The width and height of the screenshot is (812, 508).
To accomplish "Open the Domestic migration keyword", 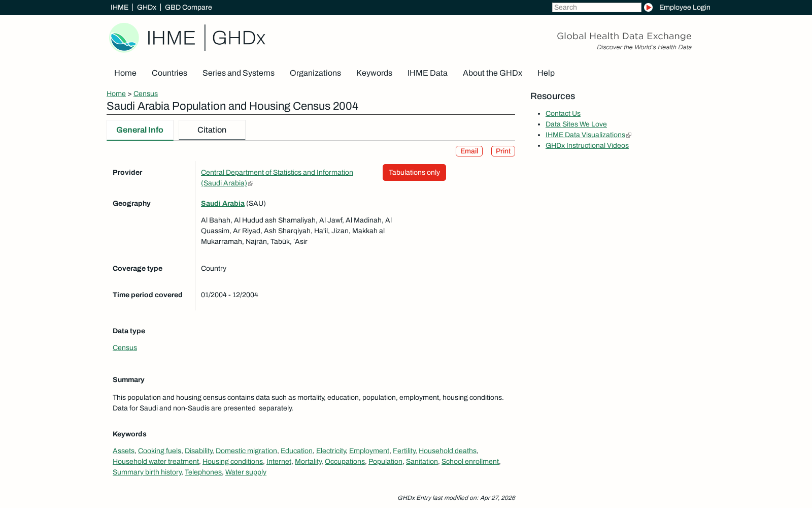I will click(x=246, y=451).
